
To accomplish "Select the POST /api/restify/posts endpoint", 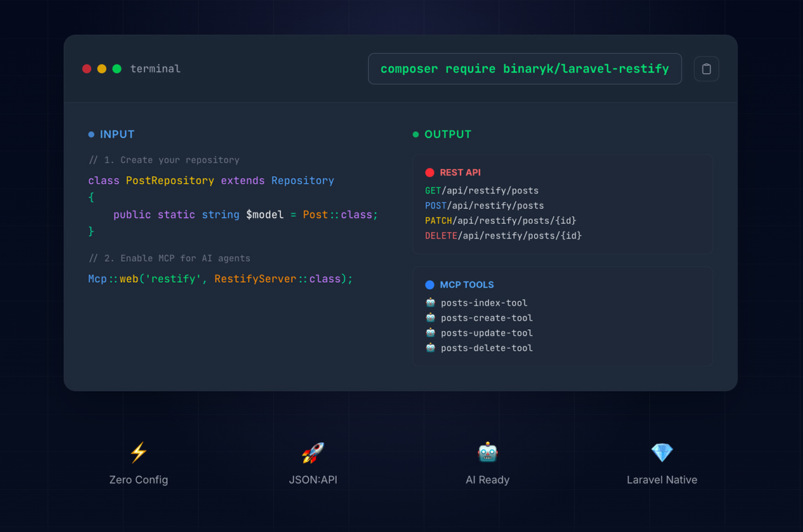I will point(484,206).
